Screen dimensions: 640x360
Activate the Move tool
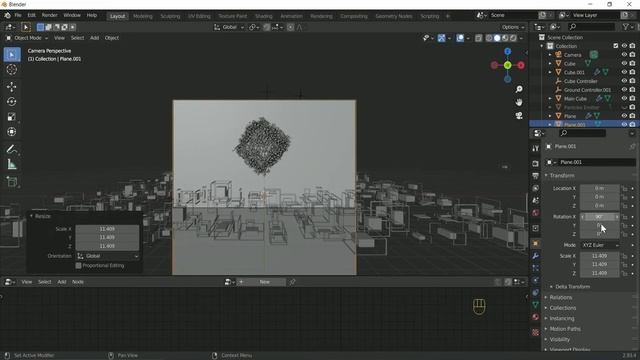tap(12, 87)
